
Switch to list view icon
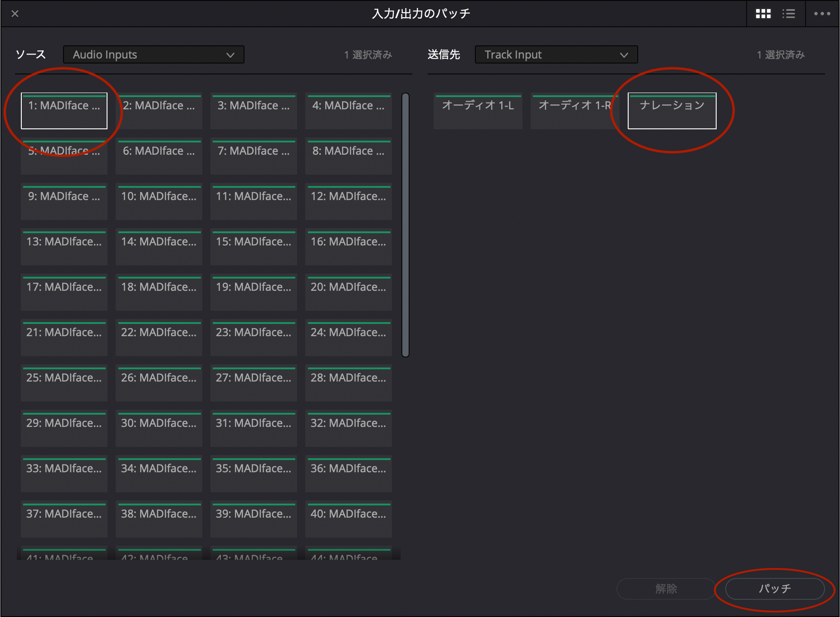pyautogui.click(x=789, y=14)
